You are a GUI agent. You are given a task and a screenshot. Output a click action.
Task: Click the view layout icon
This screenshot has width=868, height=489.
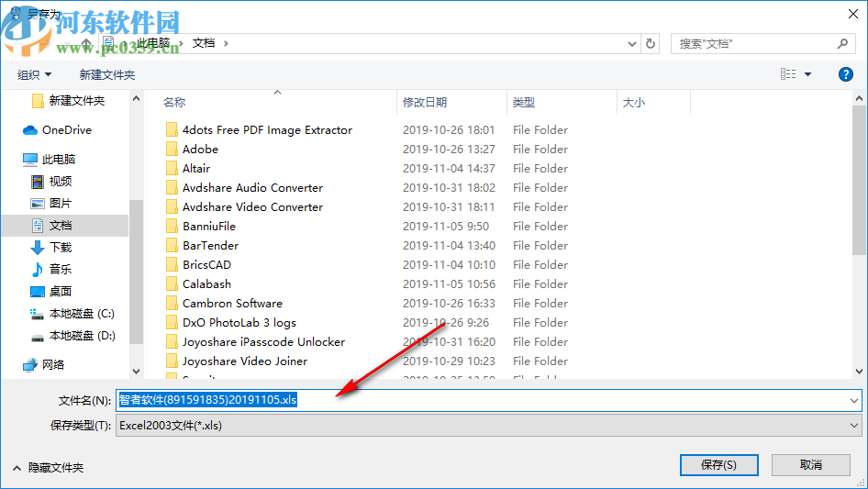(788, 73)
